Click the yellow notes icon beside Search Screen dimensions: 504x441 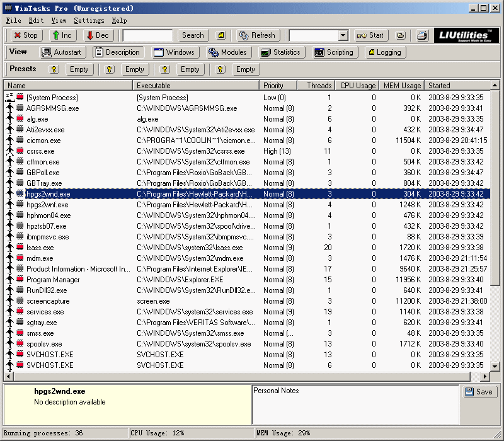tap(221, 35)
